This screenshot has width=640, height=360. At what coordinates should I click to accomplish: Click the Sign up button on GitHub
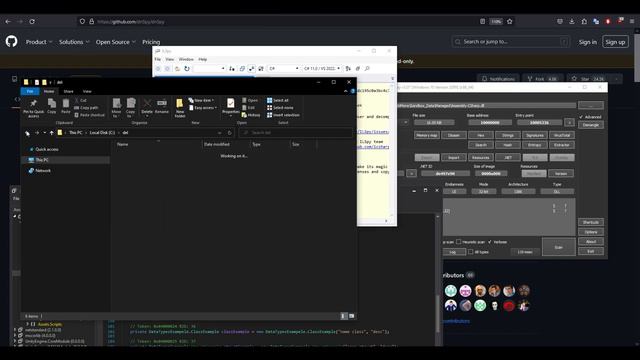(615, 42)
